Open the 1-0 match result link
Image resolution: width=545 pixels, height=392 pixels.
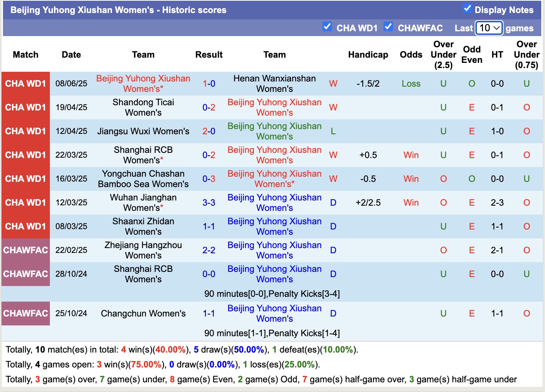[x=209, y=83]
